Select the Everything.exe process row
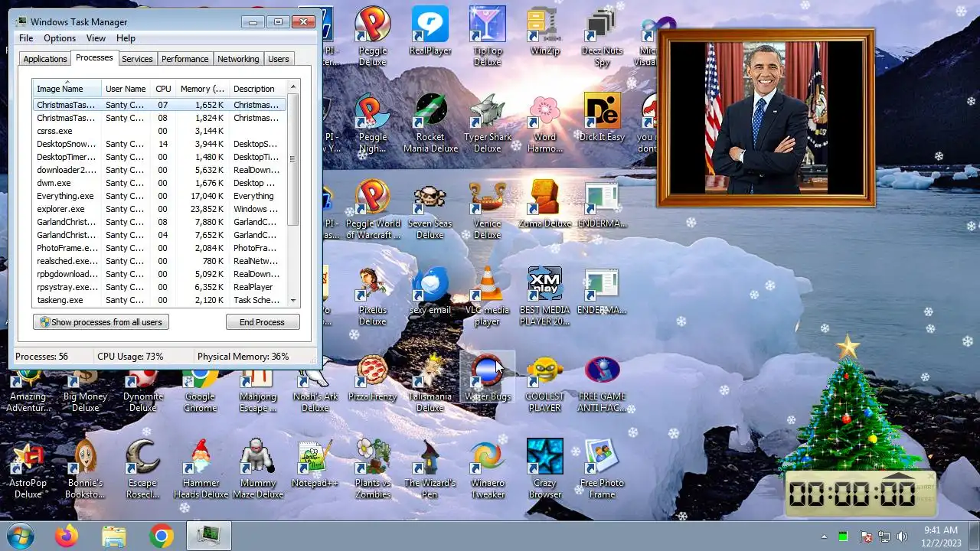The height and width of the screenshot is (551, 980). point(159,196)
